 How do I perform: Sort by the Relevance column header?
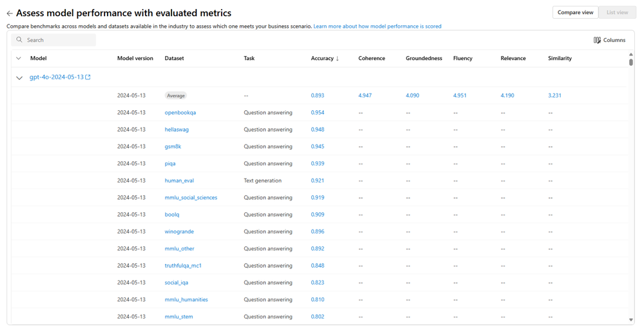513,58
